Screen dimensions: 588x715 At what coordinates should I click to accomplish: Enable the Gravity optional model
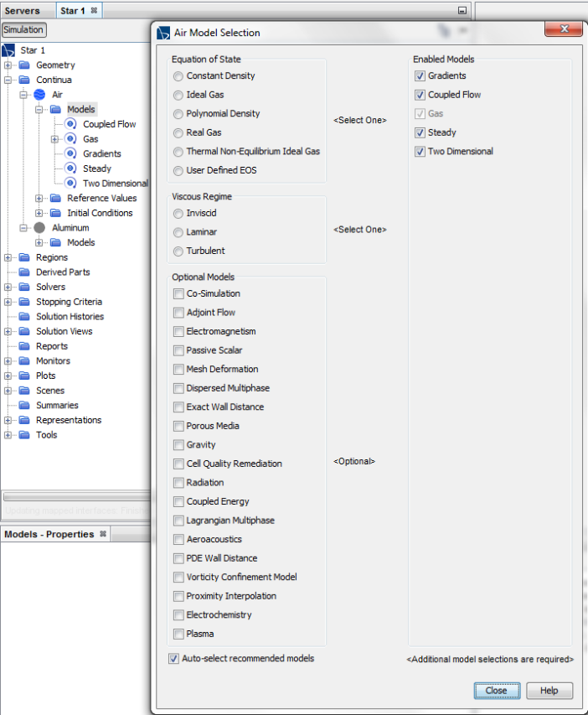[x=178, y=445]
